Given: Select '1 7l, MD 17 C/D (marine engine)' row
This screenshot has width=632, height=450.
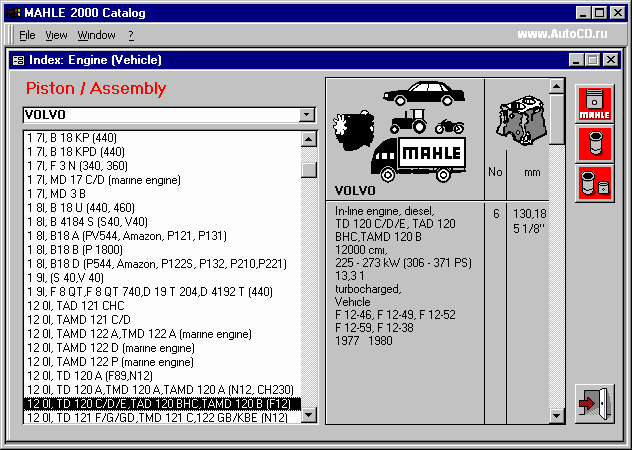Looking at the screenshot, I should coord(162,180).
